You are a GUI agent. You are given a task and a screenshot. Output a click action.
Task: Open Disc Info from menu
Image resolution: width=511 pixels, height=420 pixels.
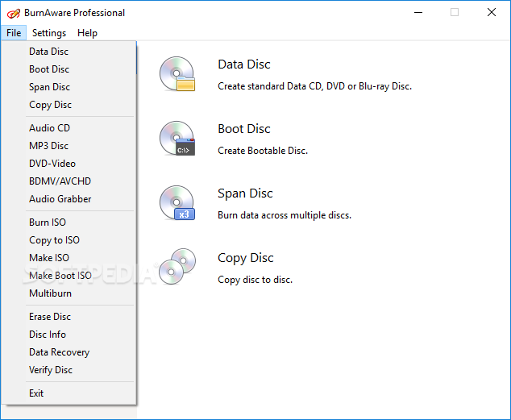(69, 335)
